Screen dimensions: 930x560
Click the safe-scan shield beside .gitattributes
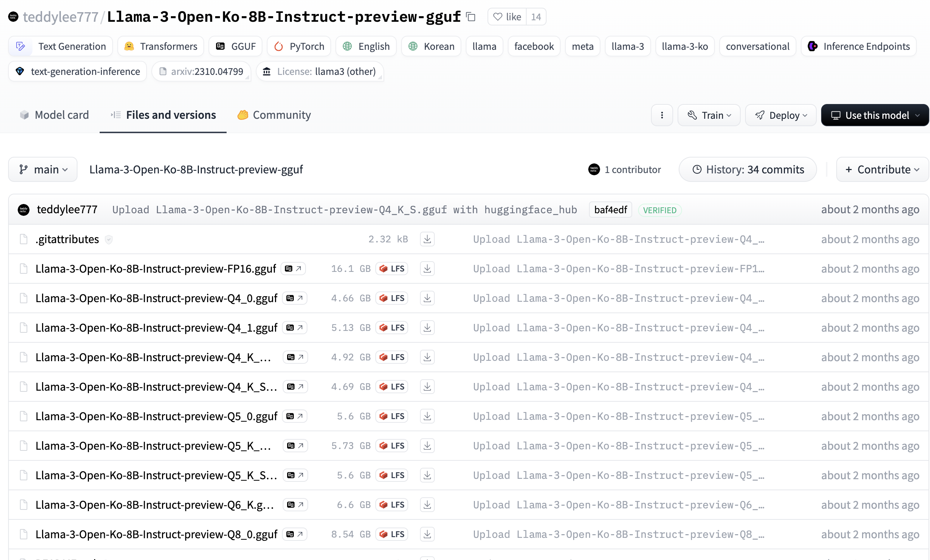coord(109,239)
